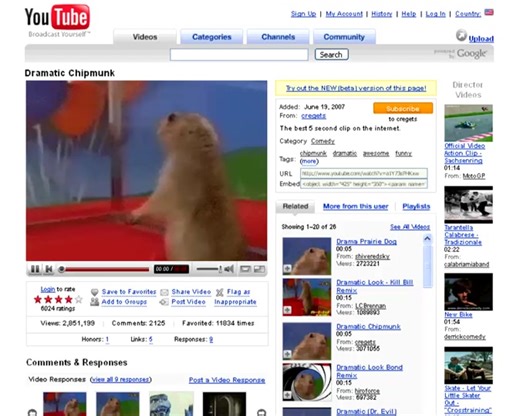Screen dimensions: 520x416
Task: Seek along the red video progress bar
Action: point(107,269)
